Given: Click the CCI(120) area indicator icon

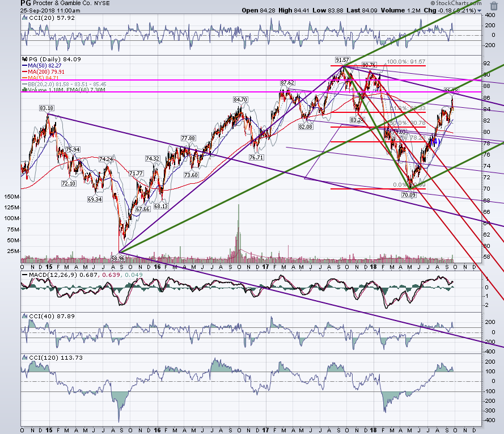Looking at the screenshot, I should click(25, 357).
